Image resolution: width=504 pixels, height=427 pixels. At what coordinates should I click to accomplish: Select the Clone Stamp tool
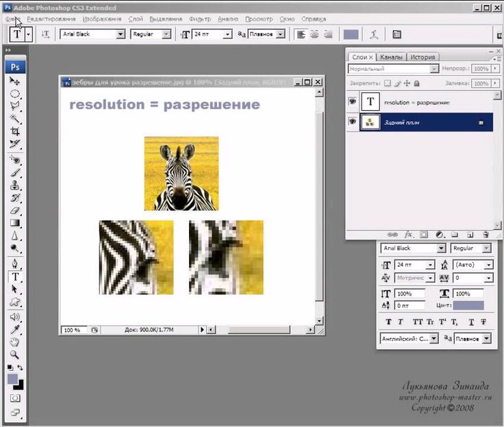tap(14, 185)
